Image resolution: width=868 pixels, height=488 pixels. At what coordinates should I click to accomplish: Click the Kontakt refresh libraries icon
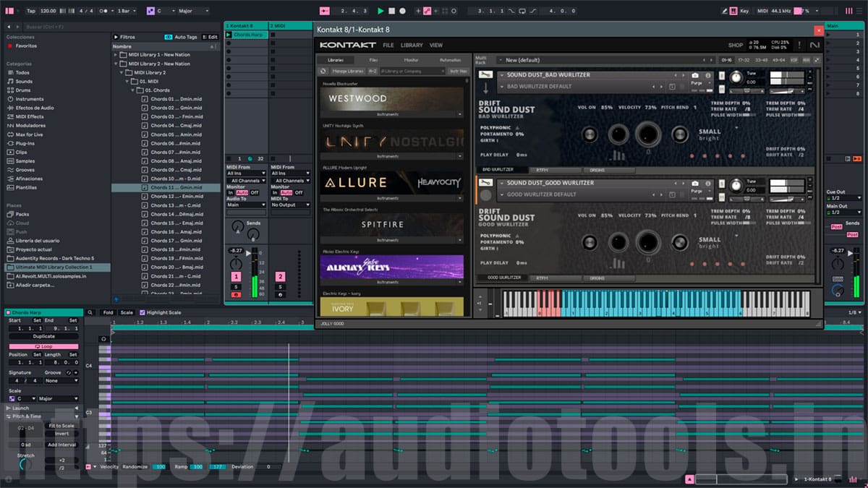(x=323, y=71)
